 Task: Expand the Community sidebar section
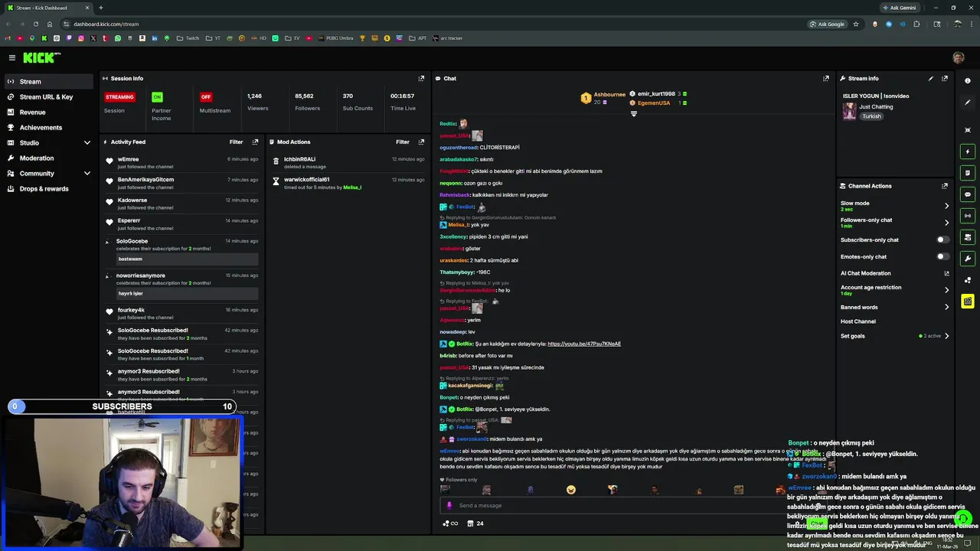click(87, 173)
